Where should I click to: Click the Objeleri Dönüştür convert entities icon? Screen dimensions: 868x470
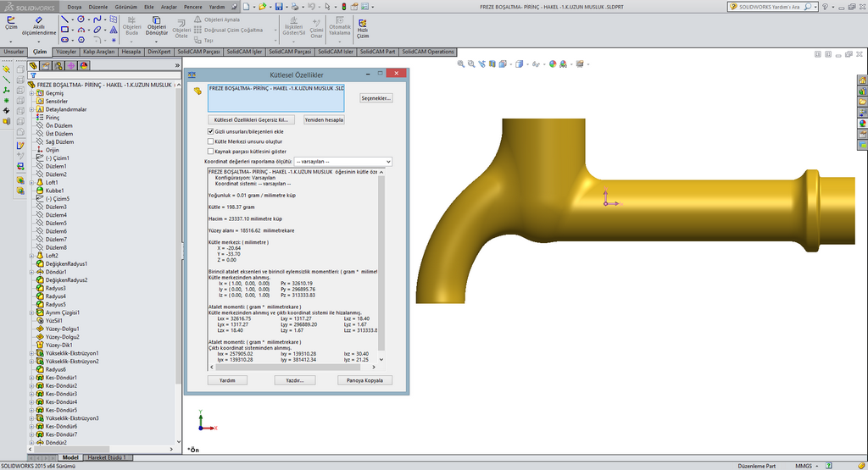157,21
